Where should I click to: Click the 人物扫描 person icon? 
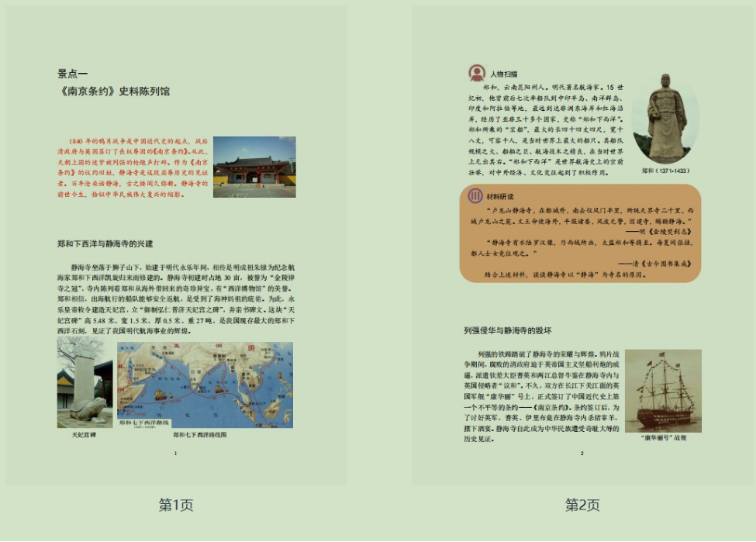point(477,73)
